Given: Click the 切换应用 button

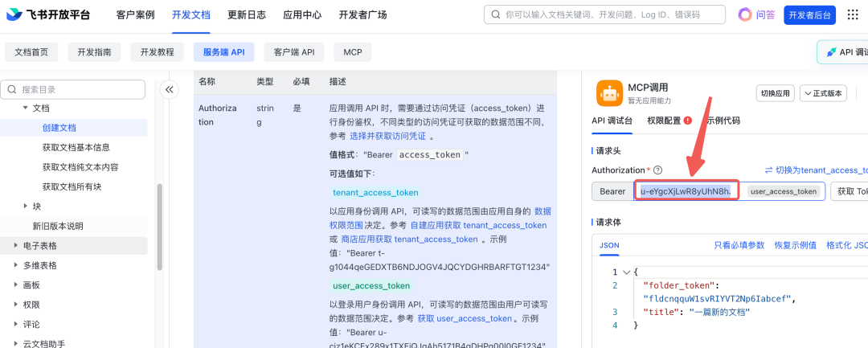Looking at the screenshot, I should point(776,93).
